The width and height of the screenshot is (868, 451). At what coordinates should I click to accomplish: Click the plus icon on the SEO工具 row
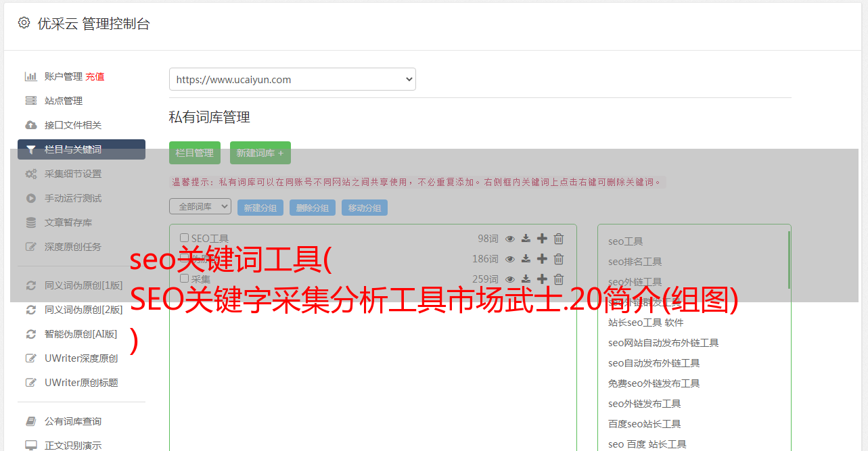542,239
